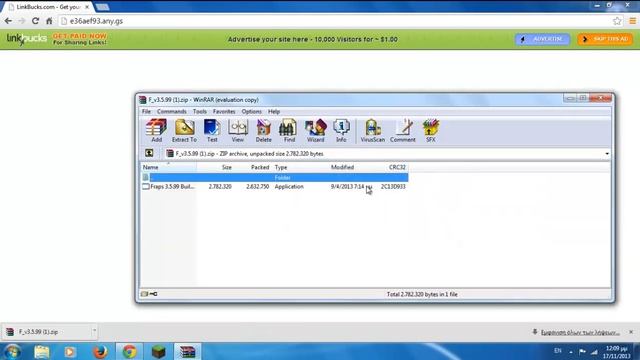The image size is (640, 360).
Task: Open Chrome menu hamburger icon
Action: [632, 21]
